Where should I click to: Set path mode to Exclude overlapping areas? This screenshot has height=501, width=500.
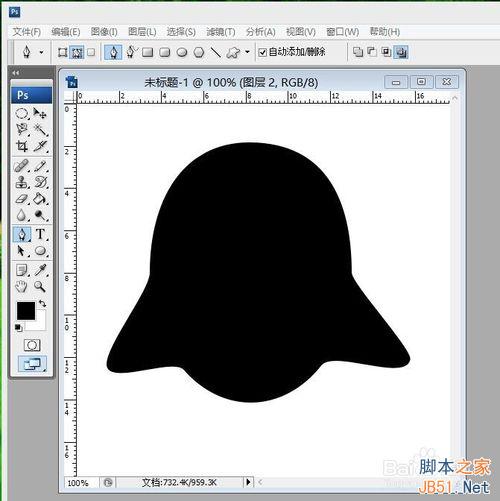(401, 52)
